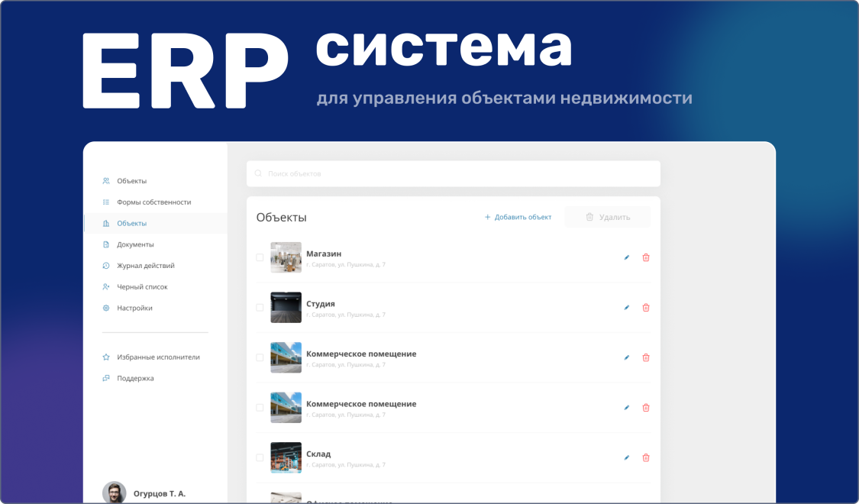859x504 pixels.
Task: Open the Студия photo thumbnail
Action: pyautogui.click(x=286, y=307)
